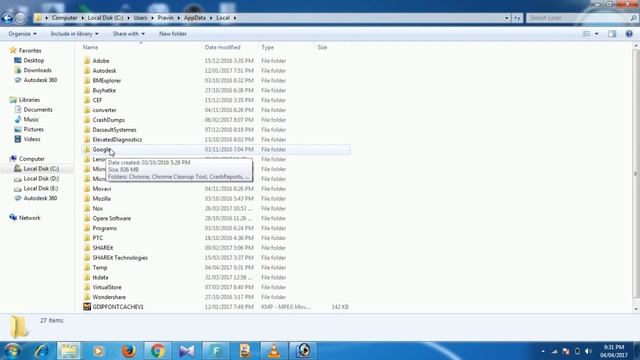Select Local Disk (E:) in sidebar
640x360 pixels.
point(41,188)
